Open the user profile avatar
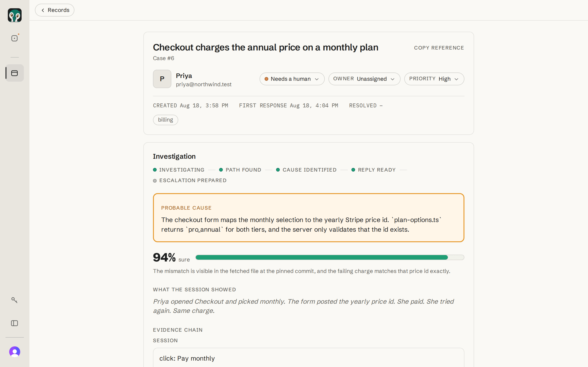Viewport: 588px width, 367px height. point(14,351)
